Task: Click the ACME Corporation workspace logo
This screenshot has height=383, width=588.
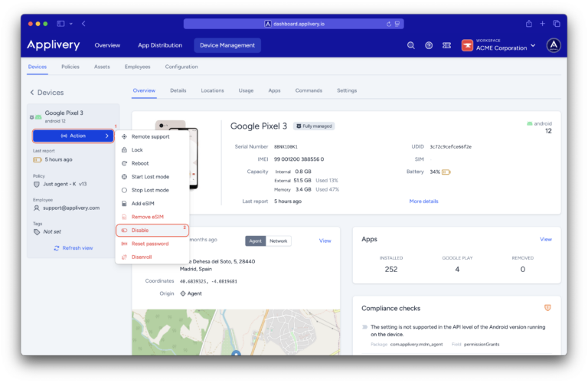Action: coord(467,45)
